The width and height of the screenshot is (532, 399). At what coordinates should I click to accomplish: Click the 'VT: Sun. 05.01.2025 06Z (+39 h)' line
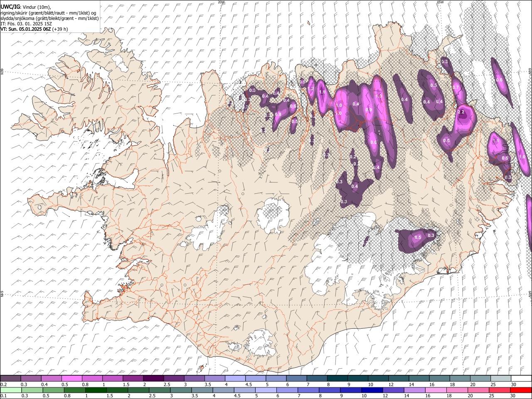[x=34, y=29]
